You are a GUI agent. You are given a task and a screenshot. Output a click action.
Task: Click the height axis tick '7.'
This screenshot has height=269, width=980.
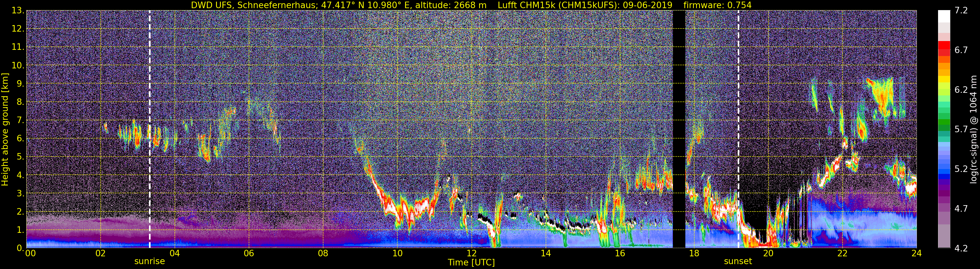click(20, 120)
